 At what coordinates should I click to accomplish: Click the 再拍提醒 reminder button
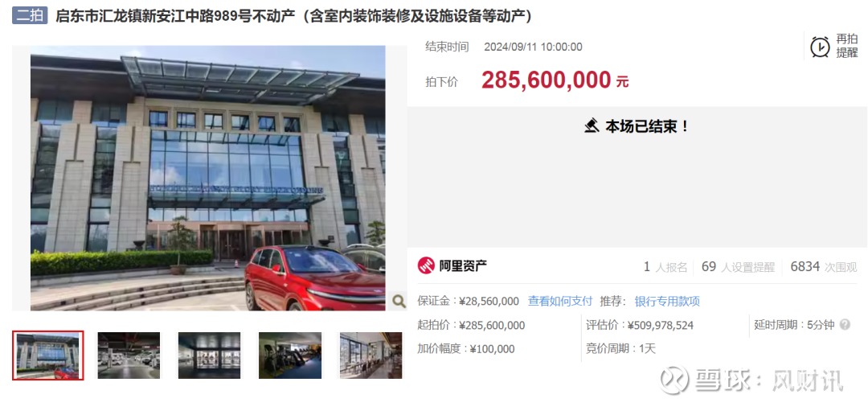coord(835,46)
